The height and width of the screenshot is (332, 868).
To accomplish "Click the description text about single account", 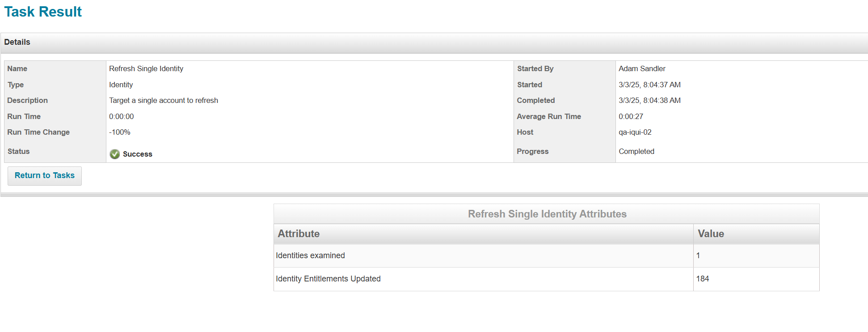I will pyautogui.click(x=164, y=100).
